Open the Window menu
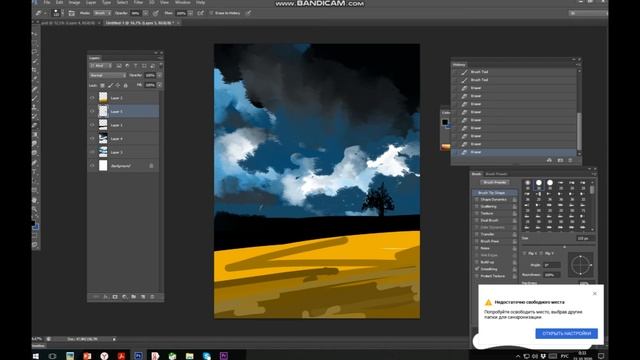640x360 pixels. [182, 2]
